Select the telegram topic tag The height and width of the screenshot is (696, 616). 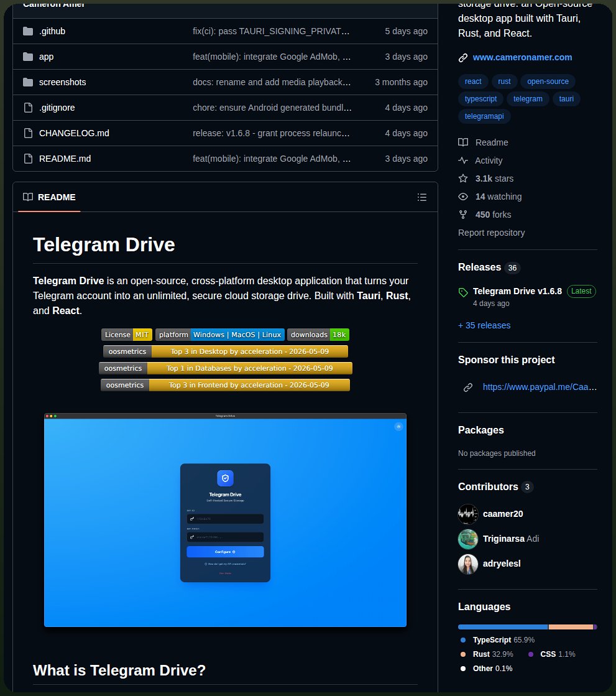[528, 99]
